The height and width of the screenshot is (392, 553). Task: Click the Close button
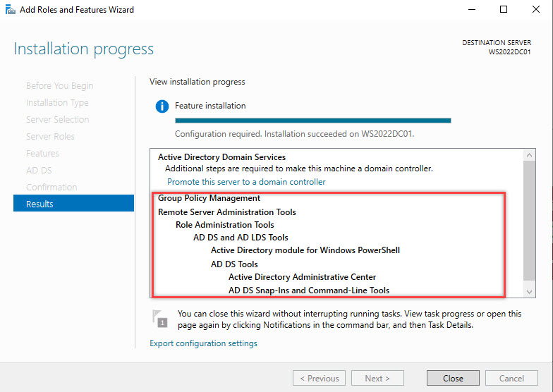(x=453, y=378)
